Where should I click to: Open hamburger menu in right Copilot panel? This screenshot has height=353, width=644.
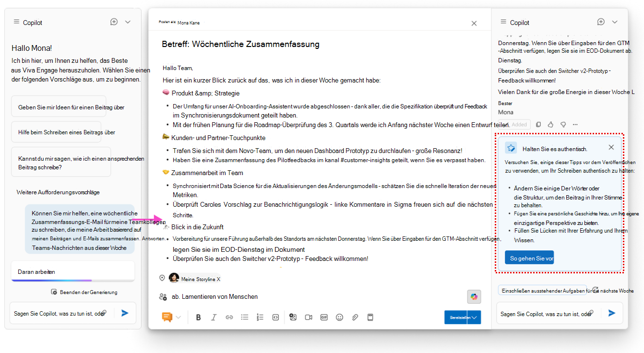pyautogui.click(x=503, y=22)
